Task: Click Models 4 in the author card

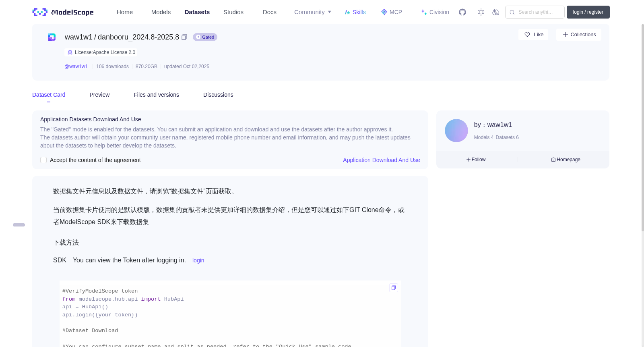Action: click(x=483, y=137)
